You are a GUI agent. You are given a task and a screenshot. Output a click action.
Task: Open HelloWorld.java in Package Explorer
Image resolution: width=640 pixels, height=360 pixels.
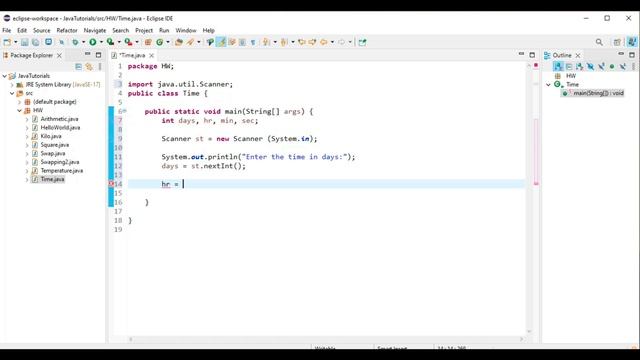pos(60,128)
